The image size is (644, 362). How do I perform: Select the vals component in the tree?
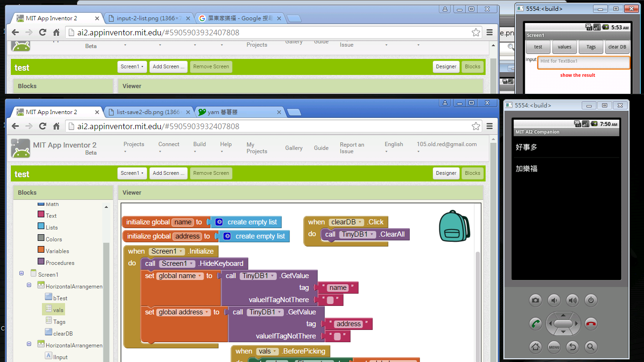pos(58,310)
